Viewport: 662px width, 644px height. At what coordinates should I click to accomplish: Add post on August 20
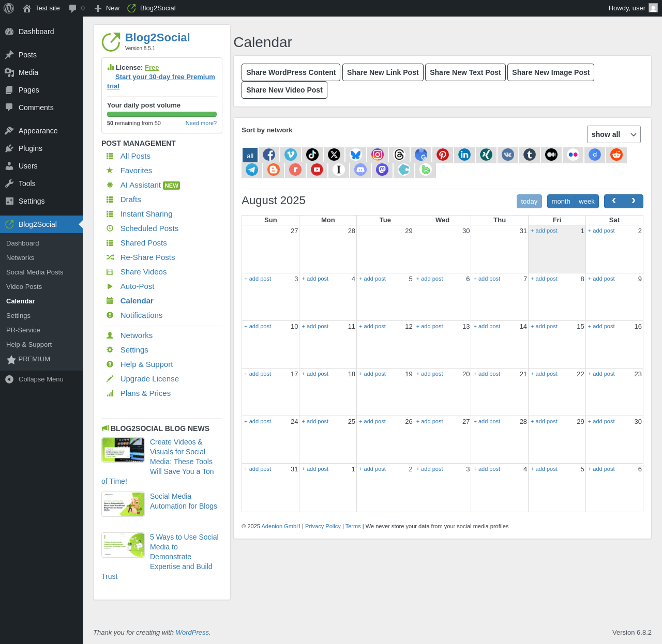click(x=430, y=374)
